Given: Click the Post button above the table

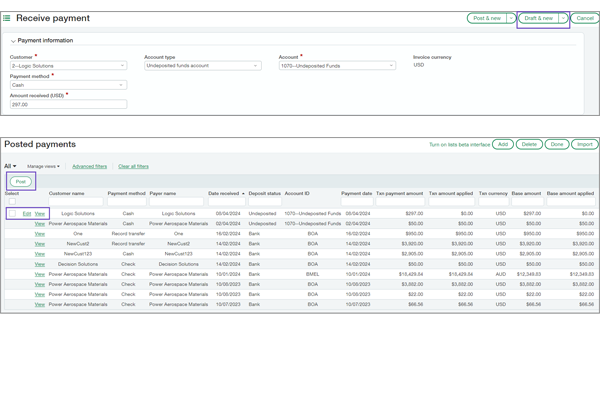Looking at the screenshot, I should coord(19,182).
